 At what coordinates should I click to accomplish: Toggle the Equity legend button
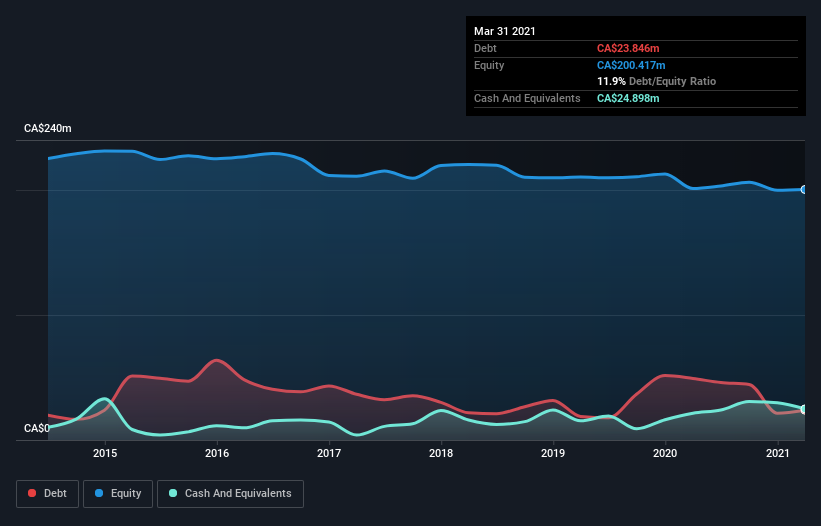118,494
